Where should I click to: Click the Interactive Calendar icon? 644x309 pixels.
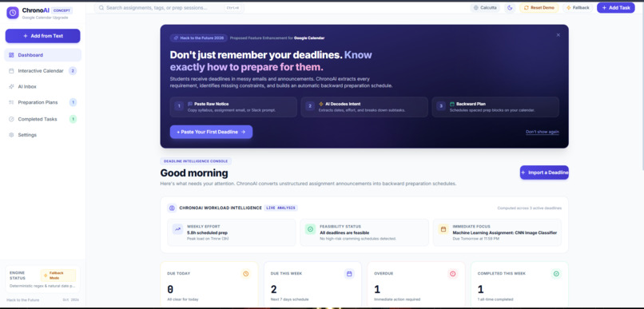coord(11,71)
